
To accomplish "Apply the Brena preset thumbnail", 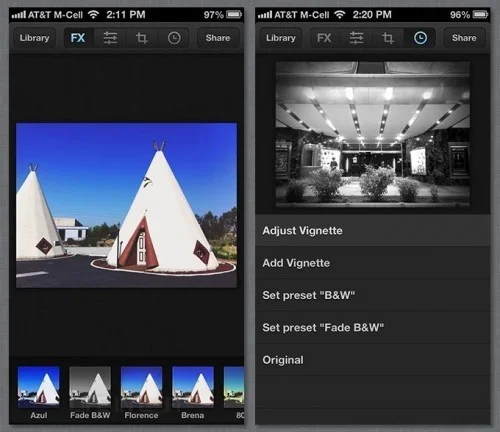I will [193, 387].
